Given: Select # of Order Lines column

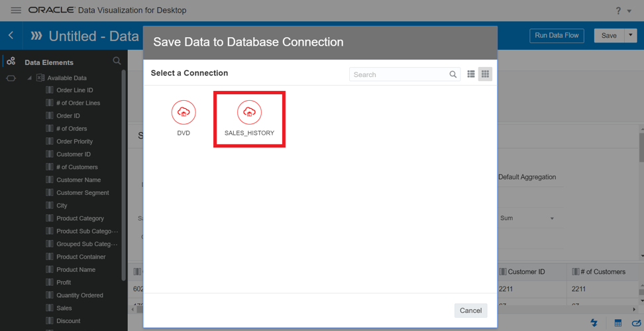Looking at the screenshot, I should point(78,103).
